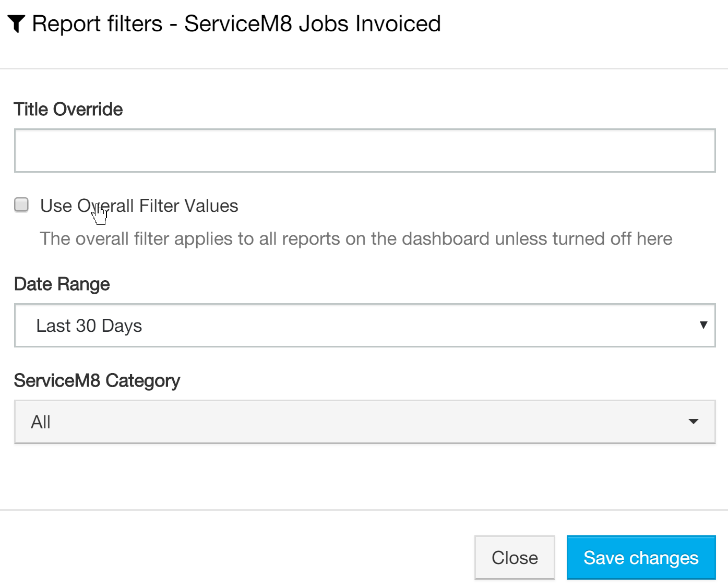Click the "All" value in Category dropdown
This screenshot has height=588, width=728.
[x=41, y=422]
